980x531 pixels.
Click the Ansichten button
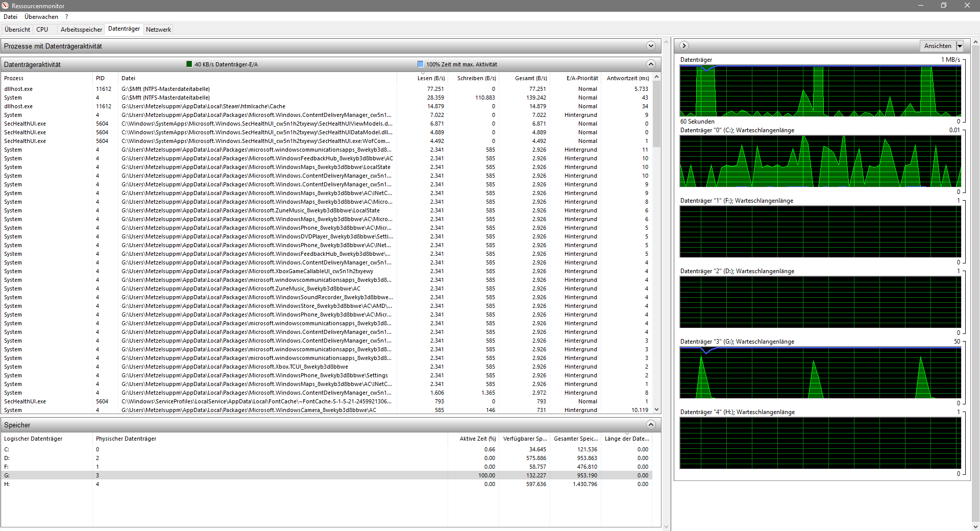pyautogui.click(x=938, y=46)
